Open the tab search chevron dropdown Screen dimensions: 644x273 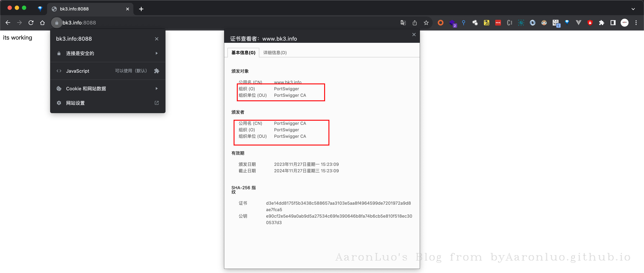coord(633,9)
